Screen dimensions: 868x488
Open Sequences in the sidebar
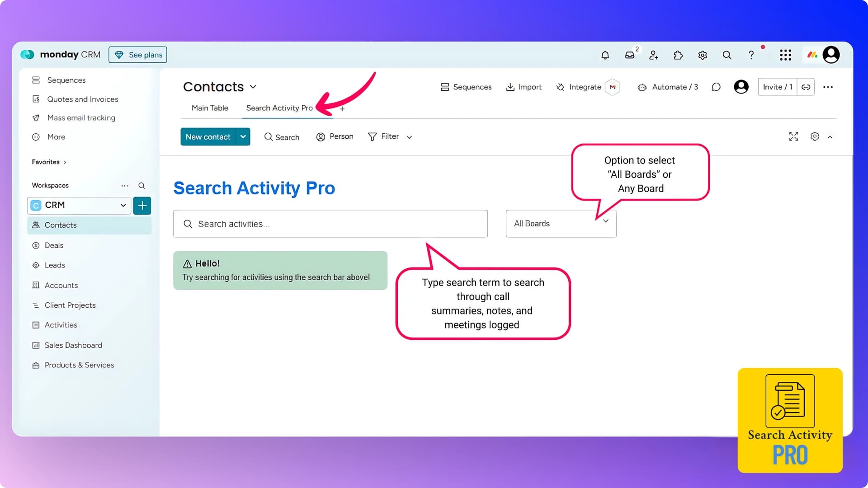pyautogui.click(x=59, y=80)
